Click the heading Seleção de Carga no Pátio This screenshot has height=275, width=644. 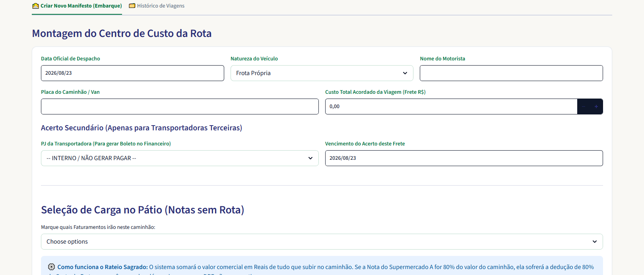tap(142, 210)
